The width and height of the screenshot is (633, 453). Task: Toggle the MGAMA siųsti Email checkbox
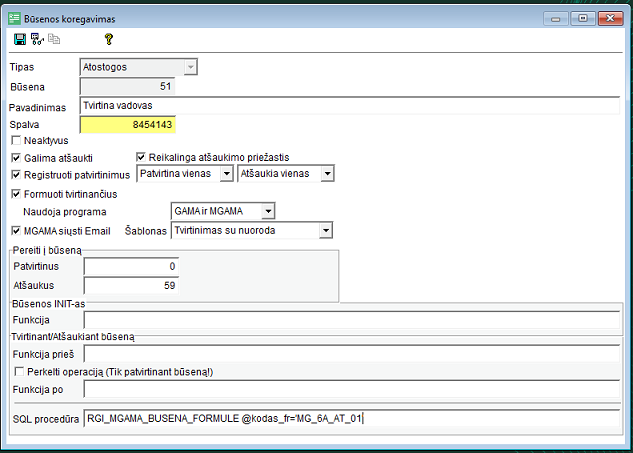click(16, 230)
